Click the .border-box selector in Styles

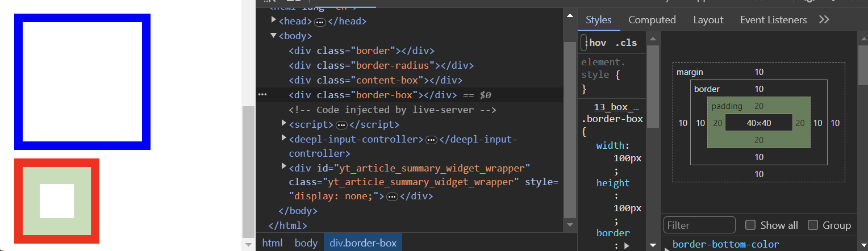click(612, 119)
